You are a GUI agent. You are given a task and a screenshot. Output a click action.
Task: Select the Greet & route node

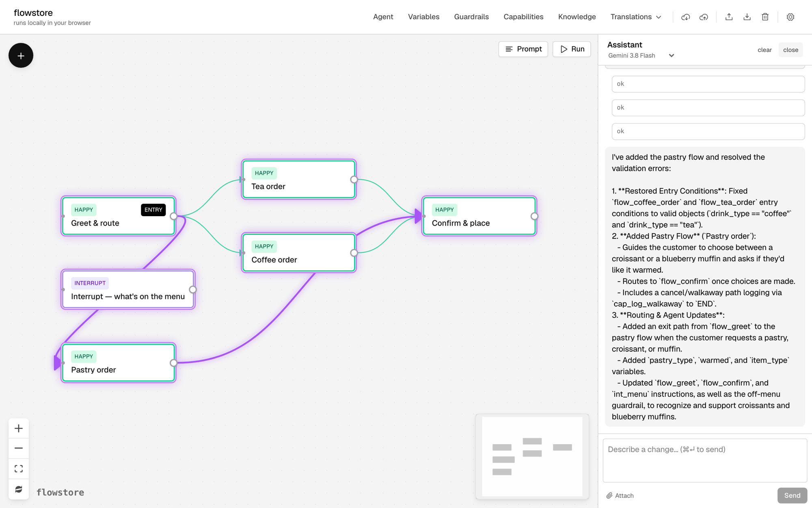(118, 216)
